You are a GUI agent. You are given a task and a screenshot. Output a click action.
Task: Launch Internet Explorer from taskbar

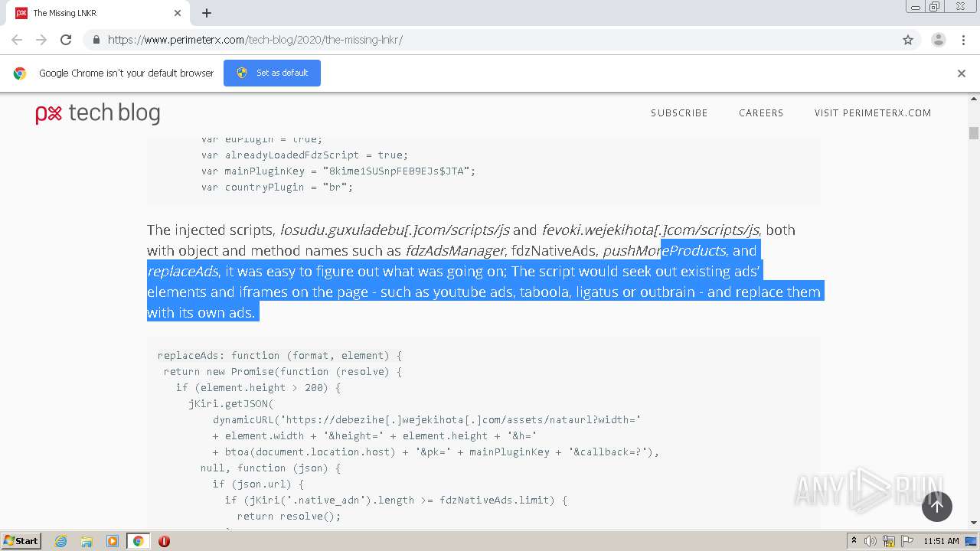(x=61, y=541)
